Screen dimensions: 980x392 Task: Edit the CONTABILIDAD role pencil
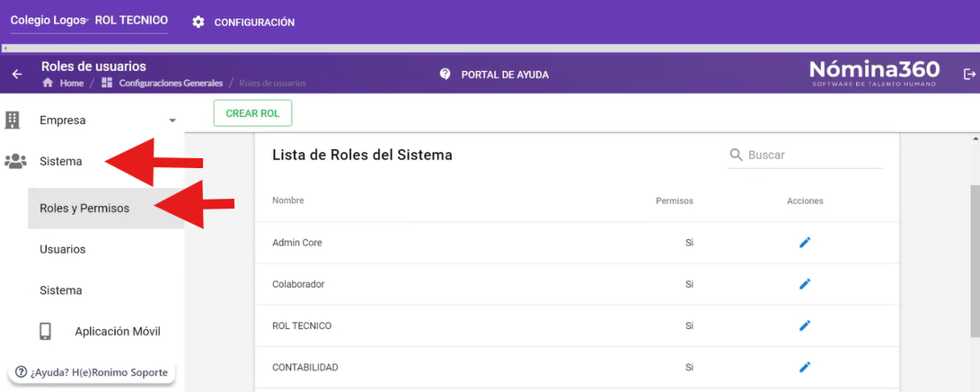(x=805, y=367)
